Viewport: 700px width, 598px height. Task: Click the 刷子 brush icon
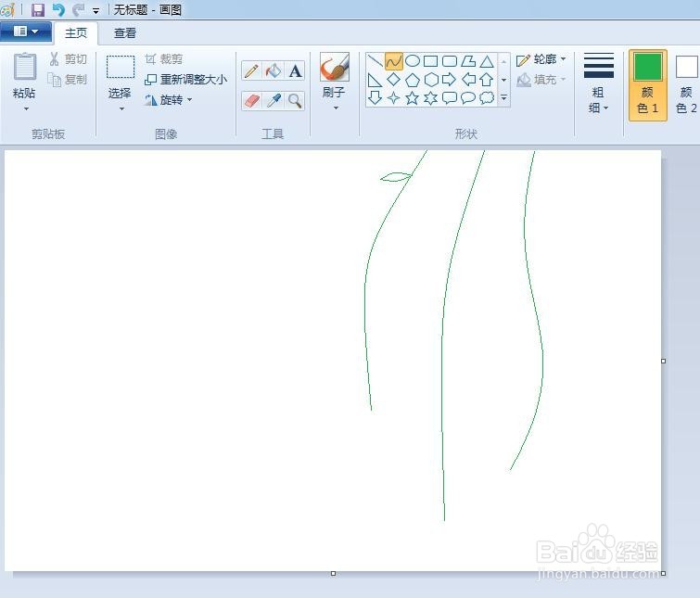[335, 67]
